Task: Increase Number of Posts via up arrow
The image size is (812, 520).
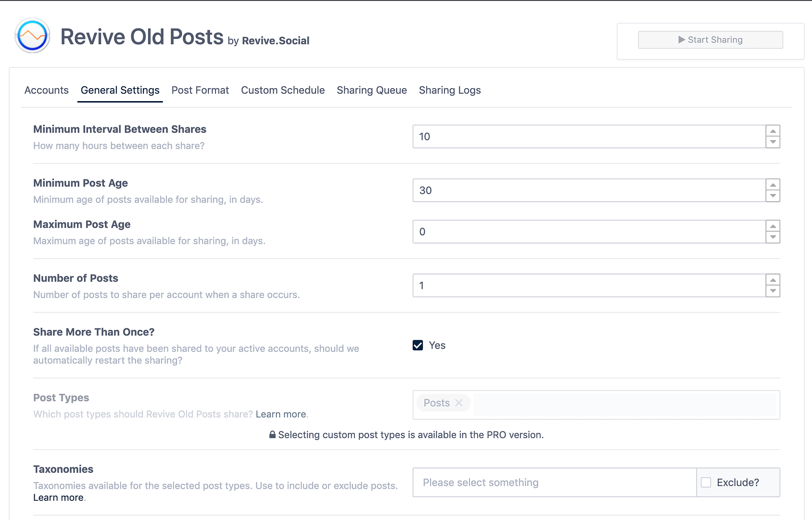Action: (773, 279)
